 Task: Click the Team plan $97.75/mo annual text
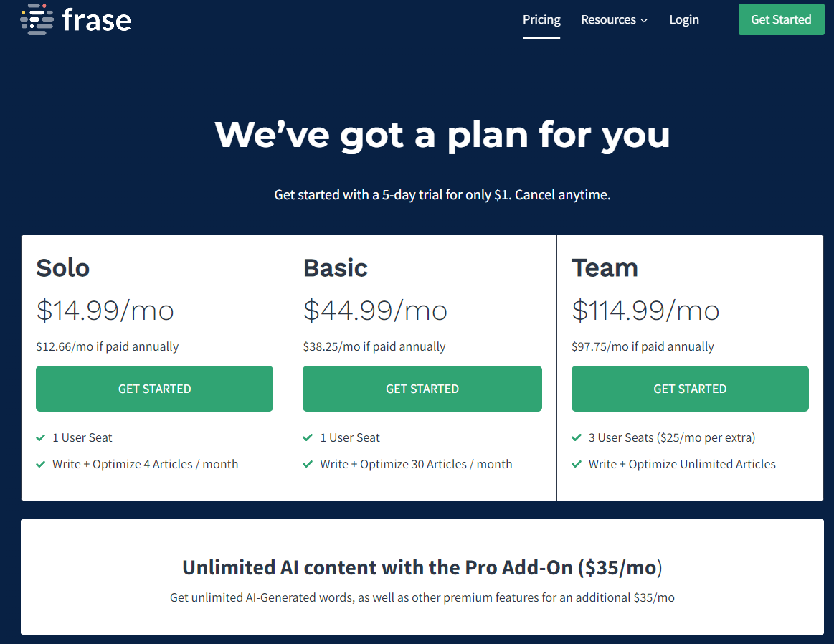click(x=643, y=346)
